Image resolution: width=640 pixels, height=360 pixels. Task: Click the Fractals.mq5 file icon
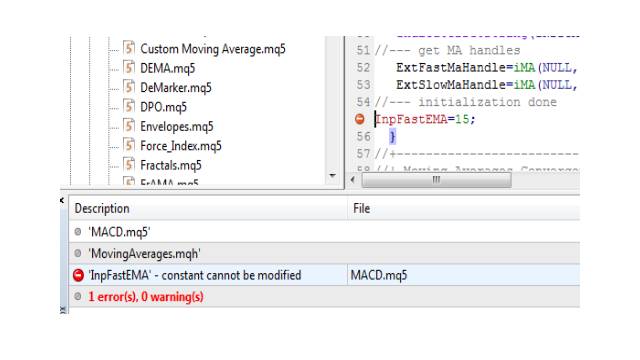coord(129,165)
